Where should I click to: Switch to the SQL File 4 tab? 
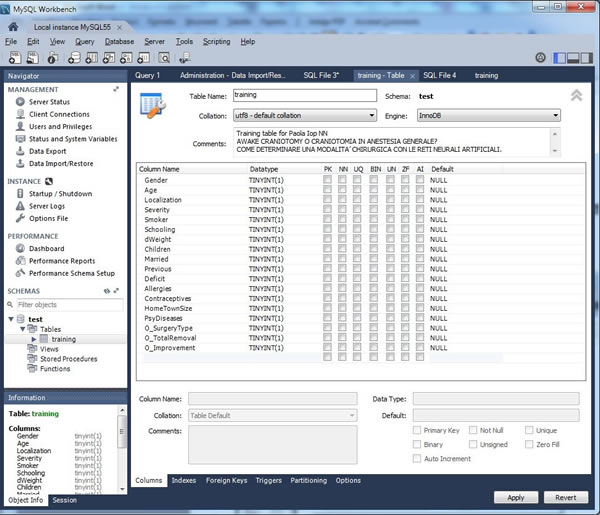coord(440,75)
